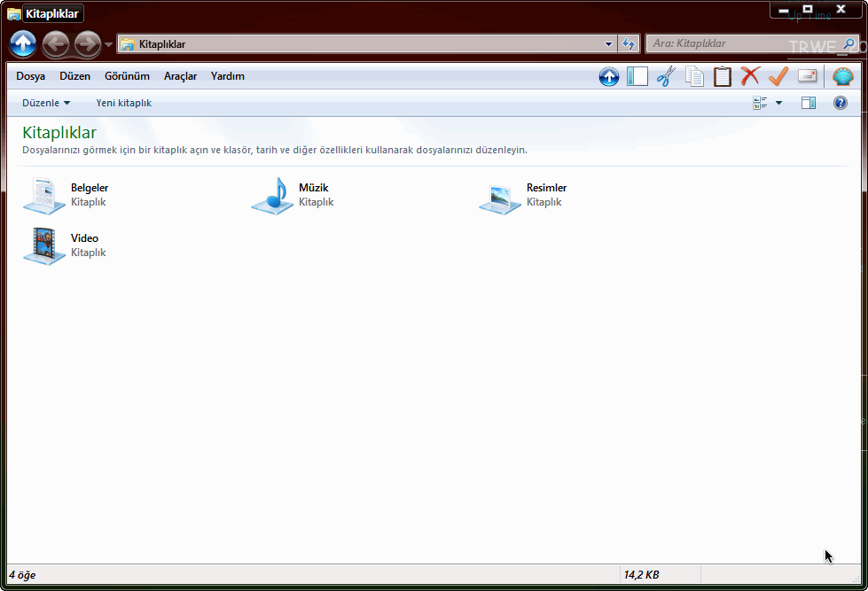Viewport: 868px width, 591px height.
Task: Click the orange checkmark Properties icon
Action: [778, 76]
